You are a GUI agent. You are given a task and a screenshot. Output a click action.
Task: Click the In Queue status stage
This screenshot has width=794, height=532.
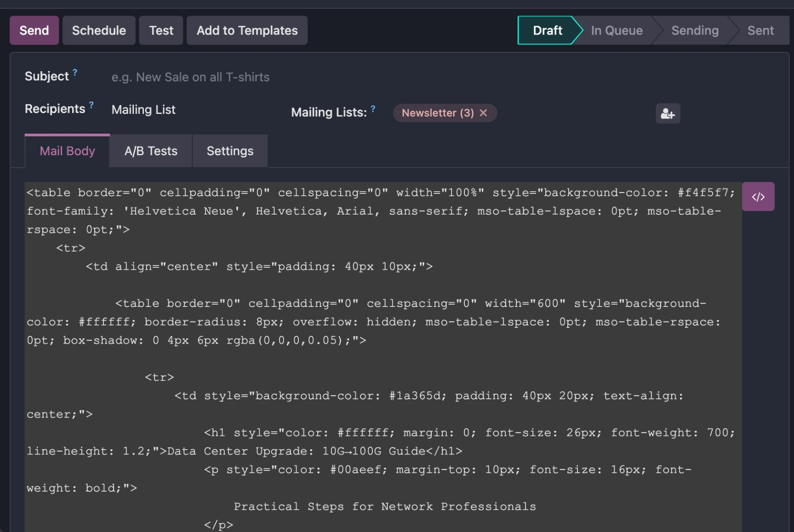pos(617,30)
